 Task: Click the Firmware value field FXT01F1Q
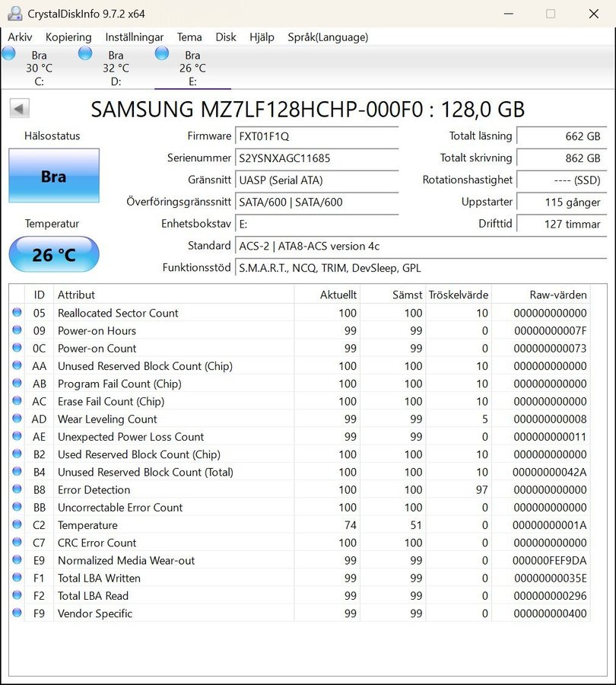[316, 136]
